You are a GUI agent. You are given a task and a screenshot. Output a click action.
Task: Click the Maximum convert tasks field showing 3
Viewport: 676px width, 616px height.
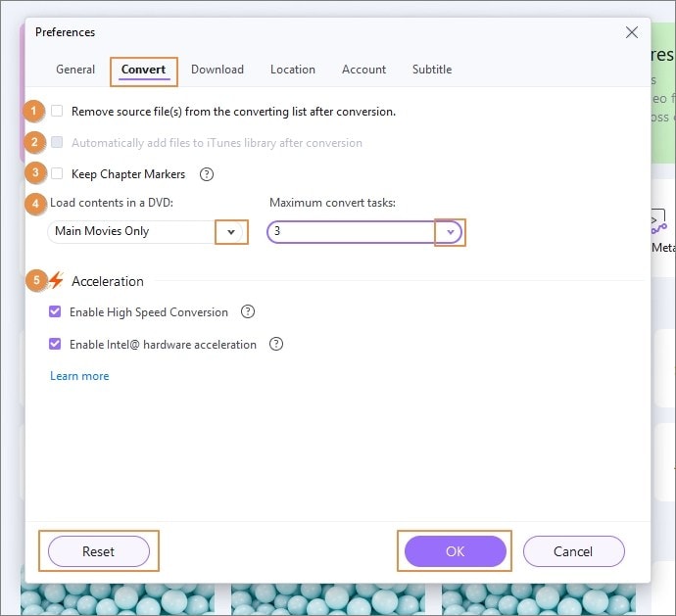[x=364, y=232]
